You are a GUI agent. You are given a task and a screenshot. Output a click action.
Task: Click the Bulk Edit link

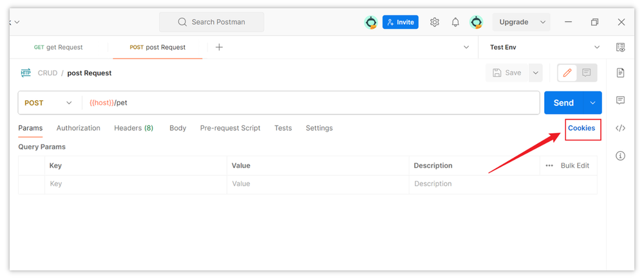(574, 165)
